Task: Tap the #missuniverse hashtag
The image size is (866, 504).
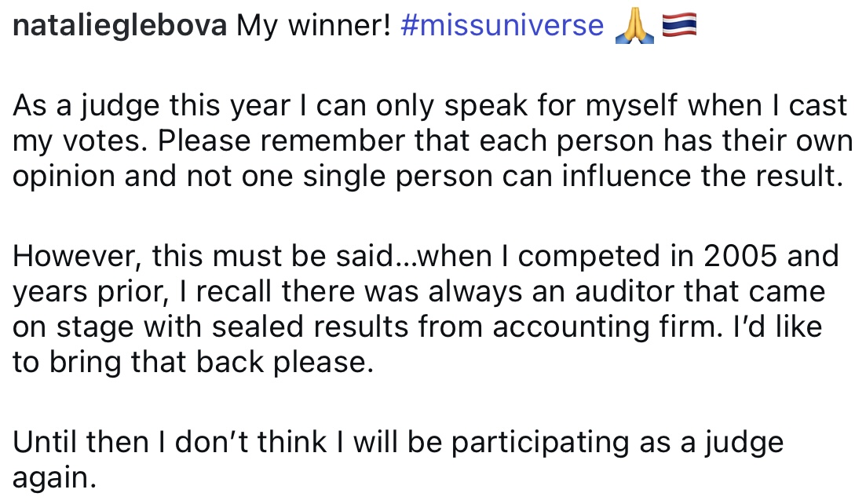Action: click(502, 27)
